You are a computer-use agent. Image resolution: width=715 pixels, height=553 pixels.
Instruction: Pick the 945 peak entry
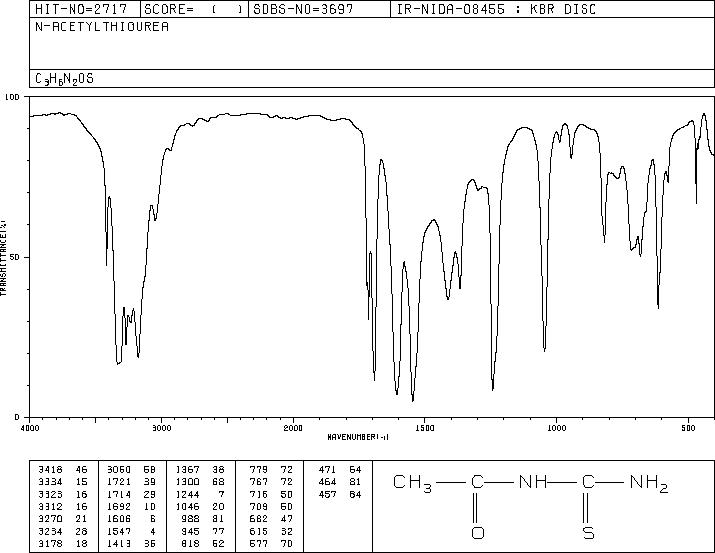point(191,532)
